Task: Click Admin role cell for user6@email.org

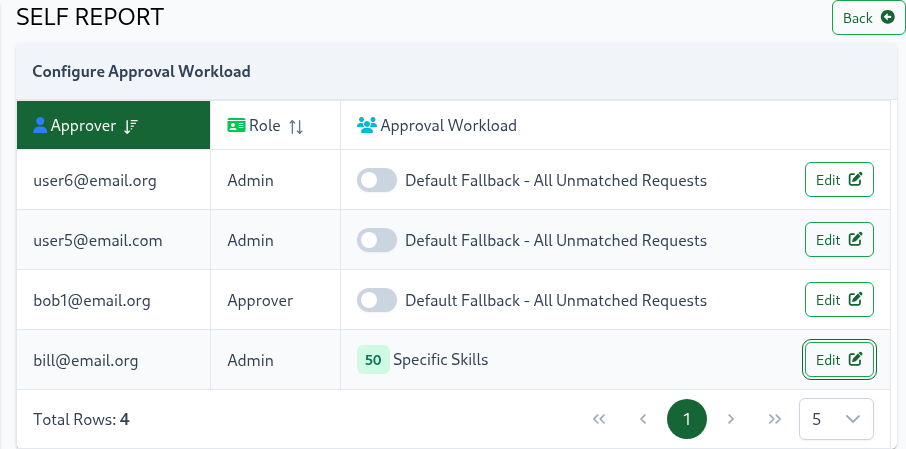Action: pyautogui.click(x=275, y=180)
